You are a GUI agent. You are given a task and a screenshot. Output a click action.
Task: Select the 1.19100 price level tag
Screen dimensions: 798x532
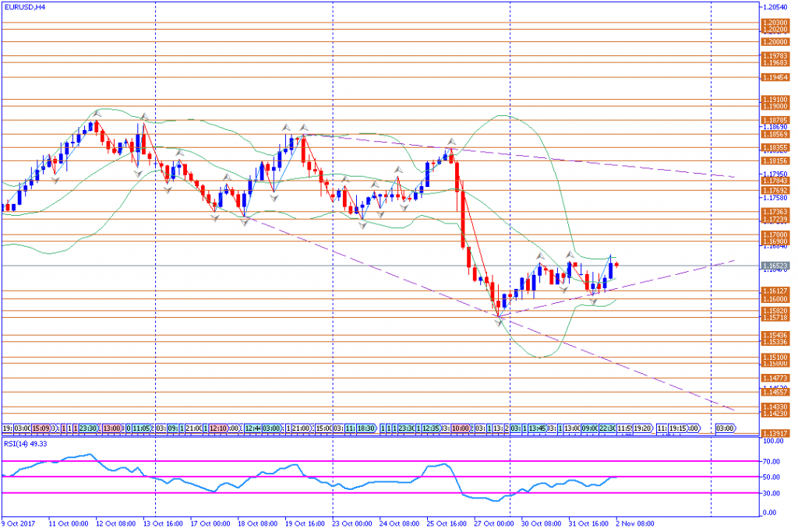click(775, 100)
